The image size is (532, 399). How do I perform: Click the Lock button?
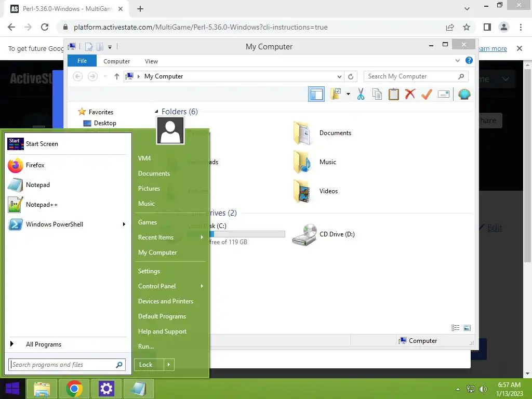149,365
